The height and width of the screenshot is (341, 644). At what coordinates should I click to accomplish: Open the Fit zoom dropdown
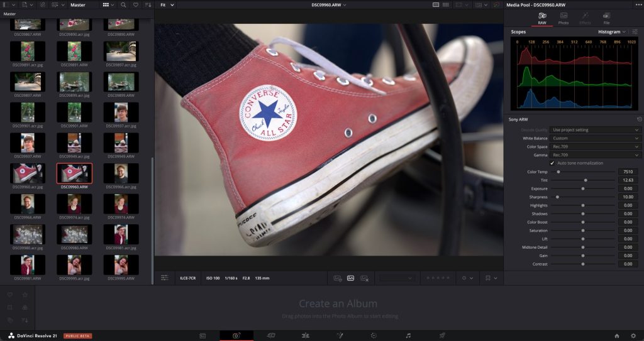[x=167, y=4]
